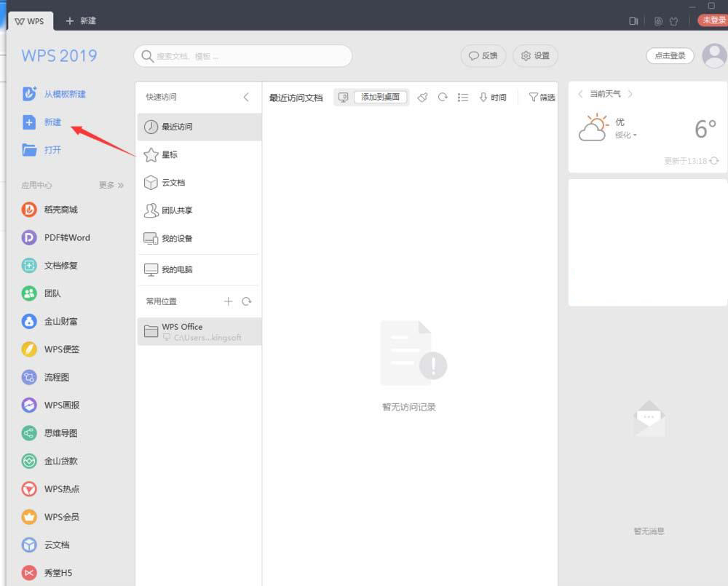Click the 最近访问文档 heading
The image size is (728, 586).
point(296,98)
